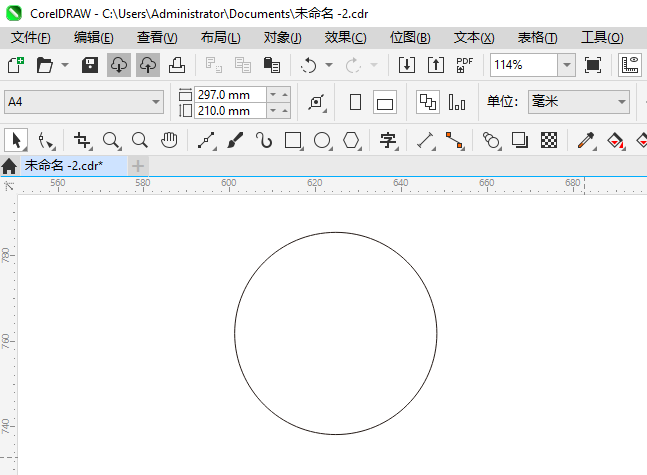Viewport: 647px width, 475px height.
Task: Click the page height field 210.0 mm
Action: [230, 111]
